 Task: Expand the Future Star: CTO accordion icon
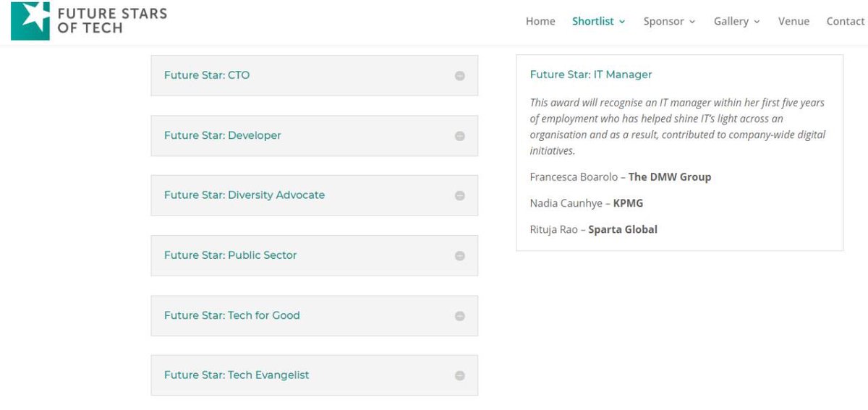[459, 76]
